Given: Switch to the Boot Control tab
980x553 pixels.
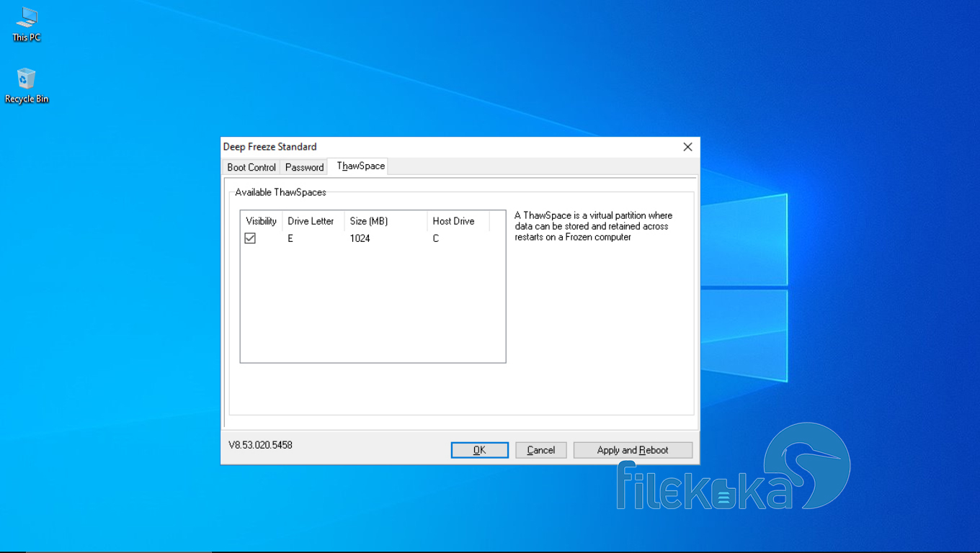Looking at the screenshot, I should point(251,167).
